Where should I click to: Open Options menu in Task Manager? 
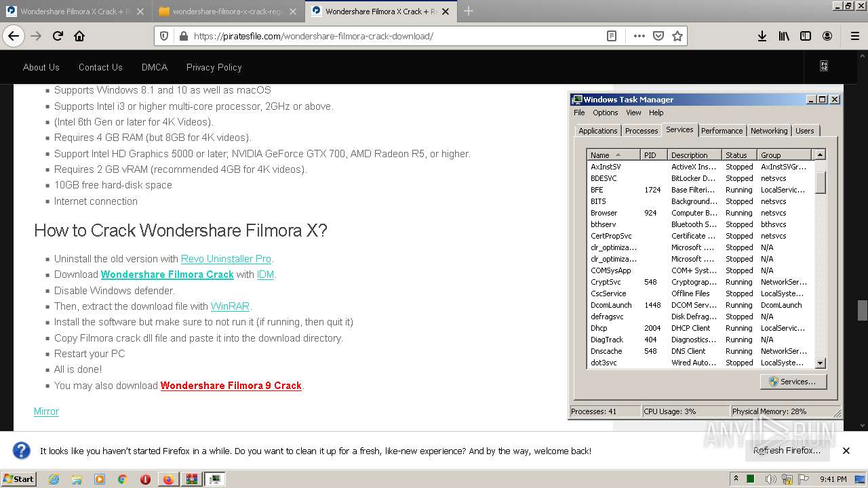(x=606, y=113)
